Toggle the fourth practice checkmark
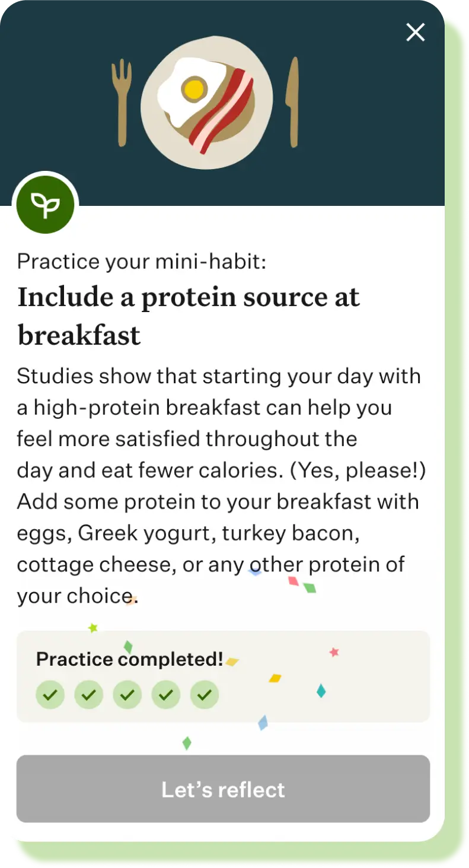Viewport: 469px width, 868px height. (x=166, y=695)
